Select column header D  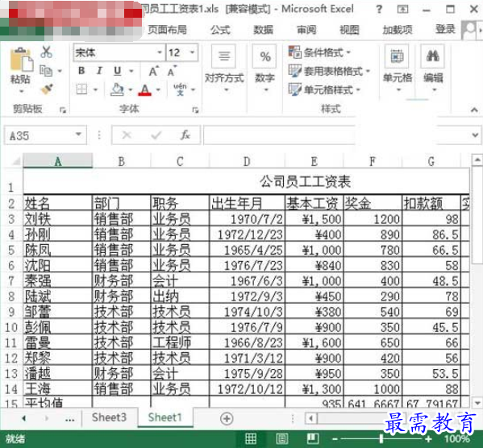pos(247,161)
